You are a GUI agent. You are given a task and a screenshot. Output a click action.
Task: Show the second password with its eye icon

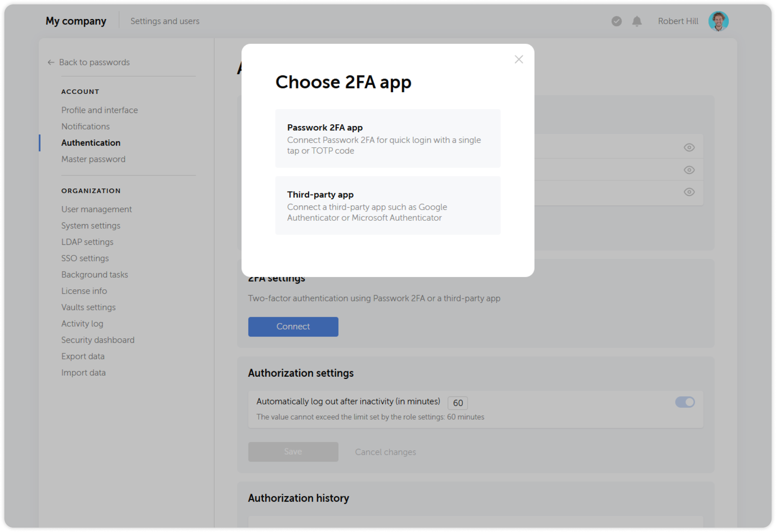(689, 170)
